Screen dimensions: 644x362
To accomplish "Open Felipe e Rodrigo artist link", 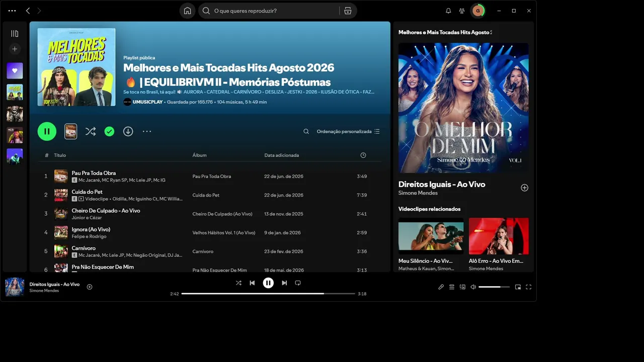I will tap(89, 236).
